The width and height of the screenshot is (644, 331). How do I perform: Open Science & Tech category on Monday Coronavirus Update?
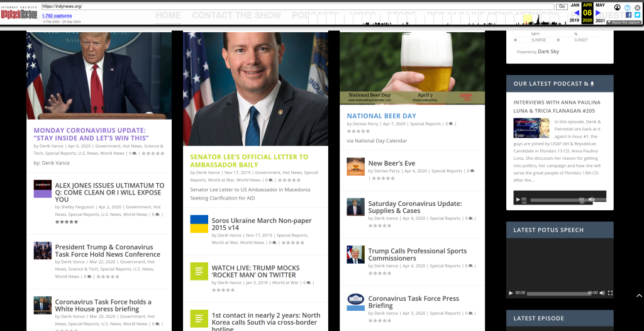pyautogui.click(x=98, y=150)
